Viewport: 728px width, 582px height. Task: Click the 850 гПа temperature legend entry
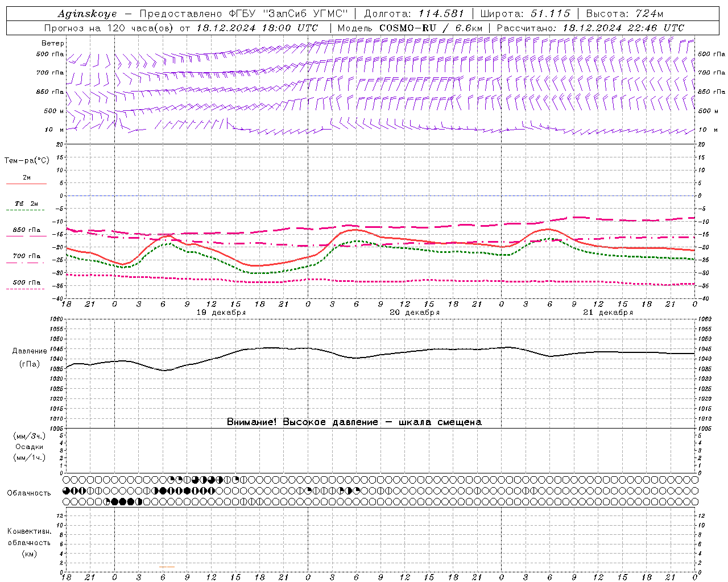27,230
